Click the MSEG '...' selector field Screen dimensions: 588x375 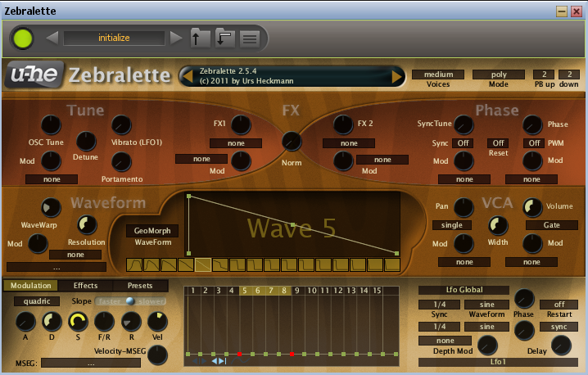91,363
